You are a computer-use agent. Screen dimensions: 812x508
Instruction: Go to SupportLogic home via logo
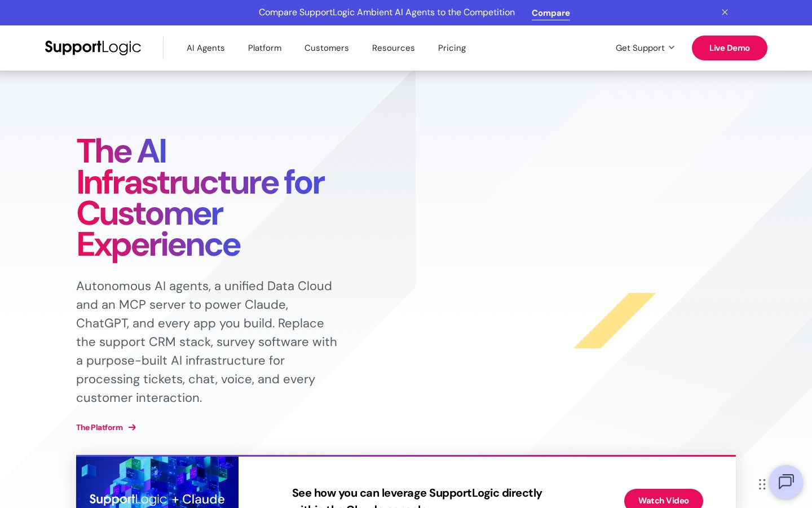[93, 48]
